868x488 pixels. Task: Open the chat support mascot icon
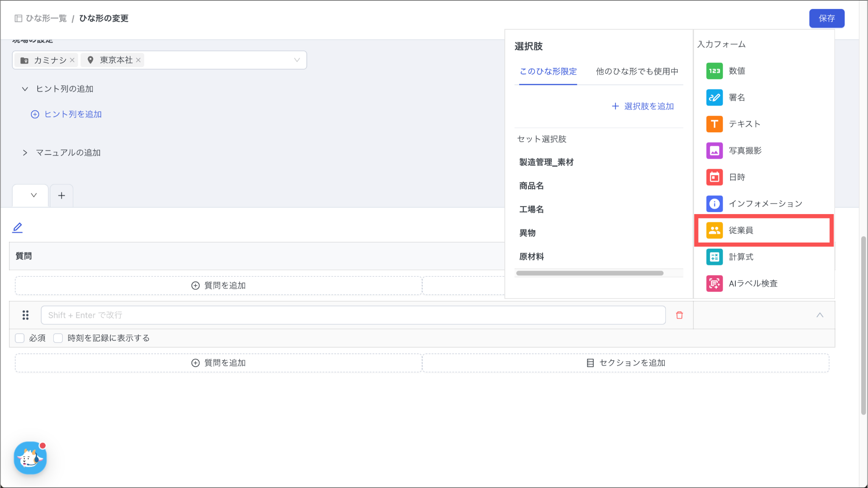point(30,458)
